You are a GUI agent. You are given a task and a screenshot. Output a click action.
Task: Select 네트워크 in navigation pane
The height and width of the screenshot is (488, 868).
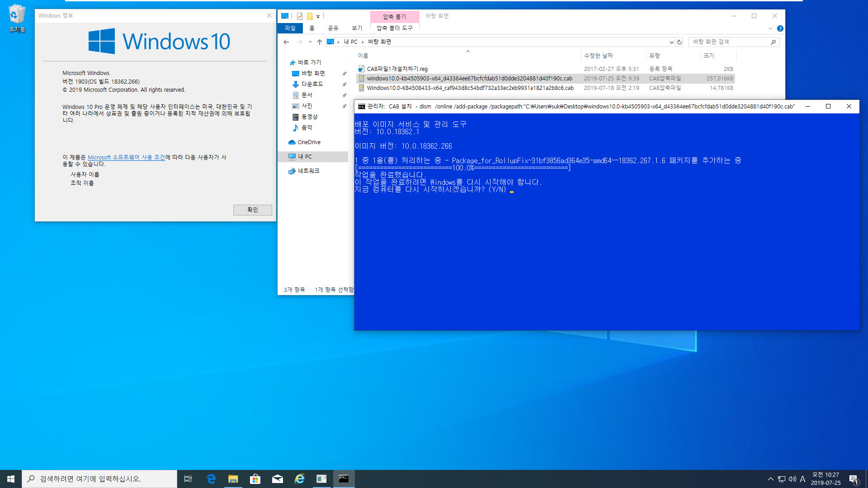tap(308, 171)
